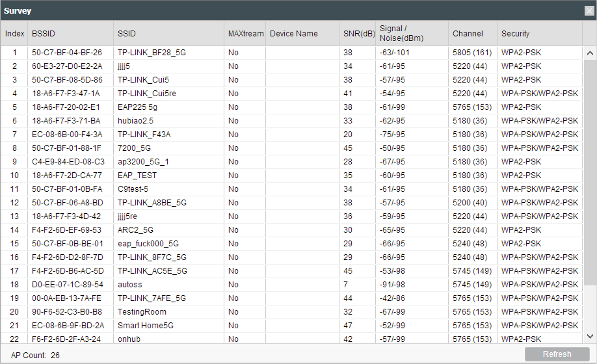Click index number 10 cell
The image size is (597, 364).
pyautogui.click(x=14, y=175)
